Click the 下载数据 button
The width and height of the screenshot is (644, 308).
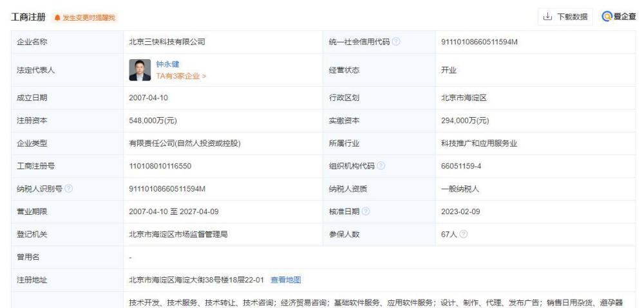click(x=565, y=17)
